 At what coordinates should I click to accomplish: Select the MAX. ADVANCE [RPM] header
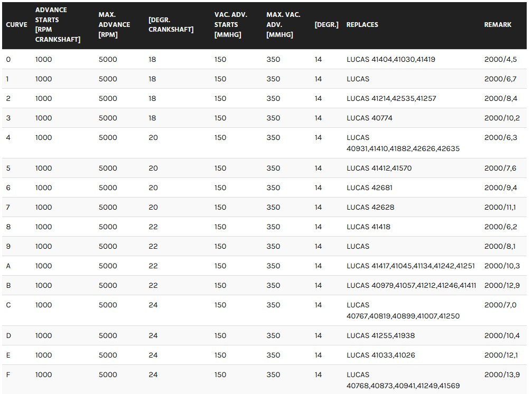[x=114, y=25]
